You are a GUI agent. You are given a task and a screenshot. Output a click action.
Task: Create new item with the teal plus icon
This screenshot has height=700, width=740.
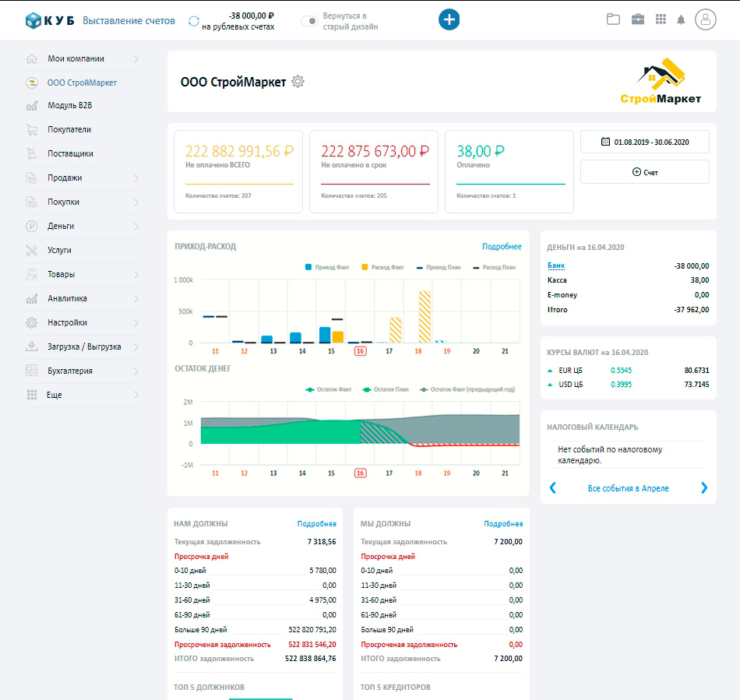coord(449,19)
